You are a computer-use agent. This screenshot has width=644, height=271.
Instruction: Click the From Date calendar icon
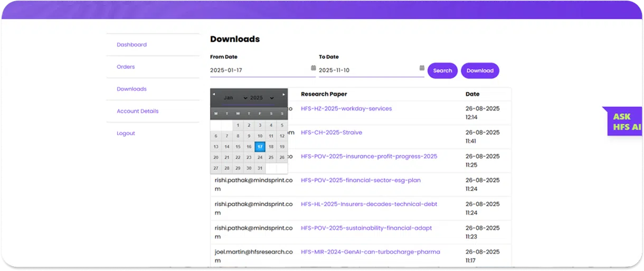click(x=313, y=68)
